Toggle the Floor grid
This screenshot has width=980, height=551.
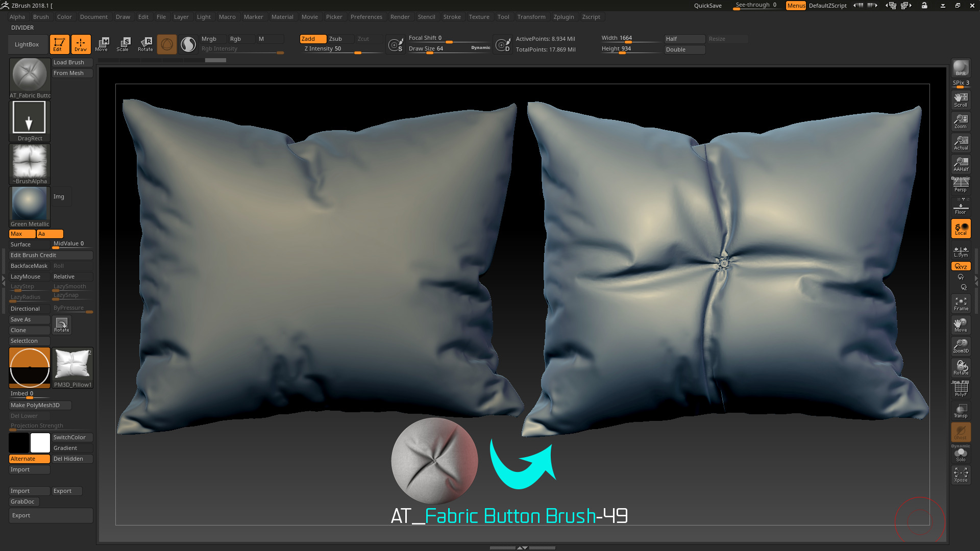coord(961,207)
